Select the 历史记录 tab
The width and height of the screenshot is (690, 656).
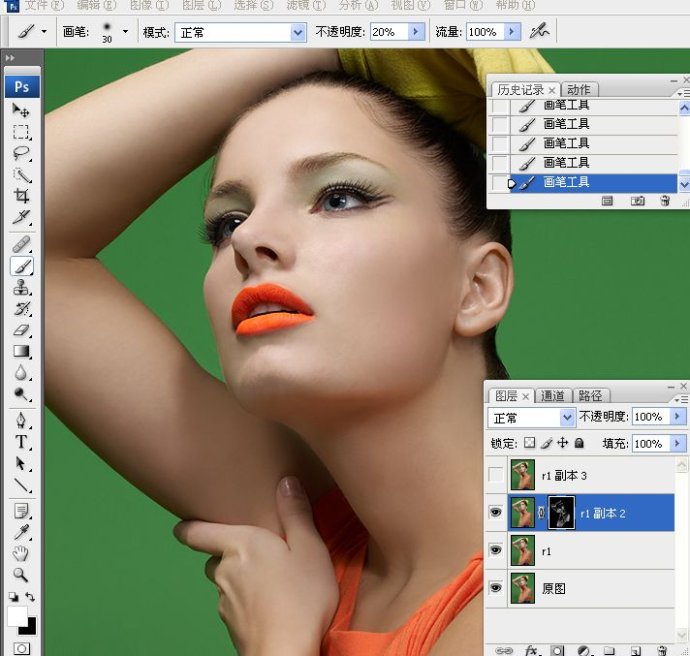tap(521, 90)
